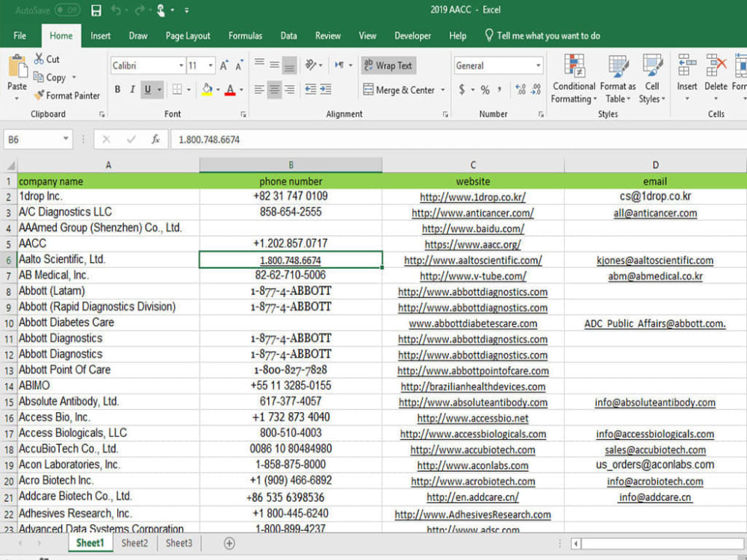Click the Accounting dollar format icon

[x=462, y=90]
